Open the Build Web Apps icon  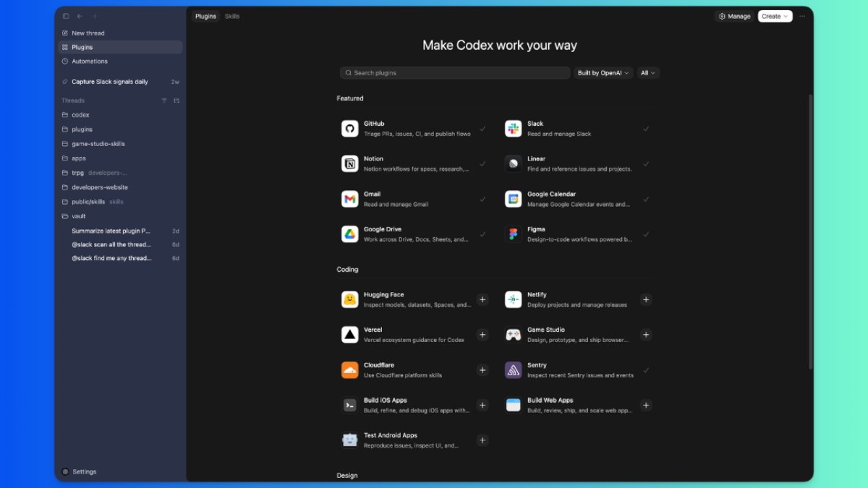coord(514,405)
